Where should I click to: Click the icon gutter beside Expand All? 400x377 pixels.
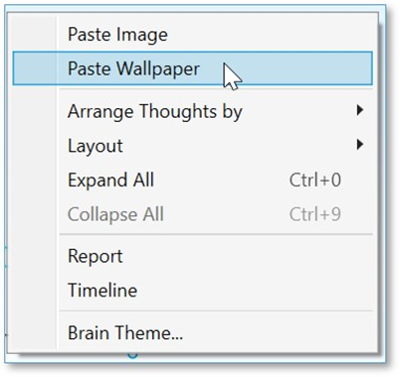[x=34, y=180]
